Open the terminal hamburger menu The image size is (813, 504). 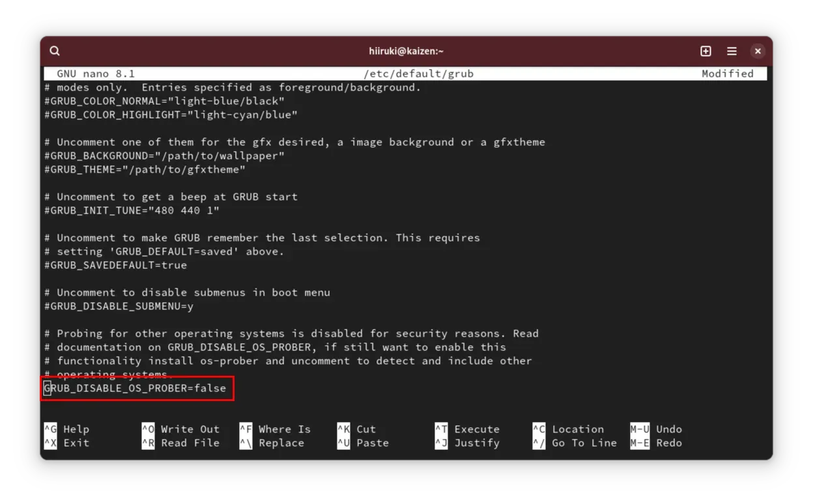click(x=732, y=51)
